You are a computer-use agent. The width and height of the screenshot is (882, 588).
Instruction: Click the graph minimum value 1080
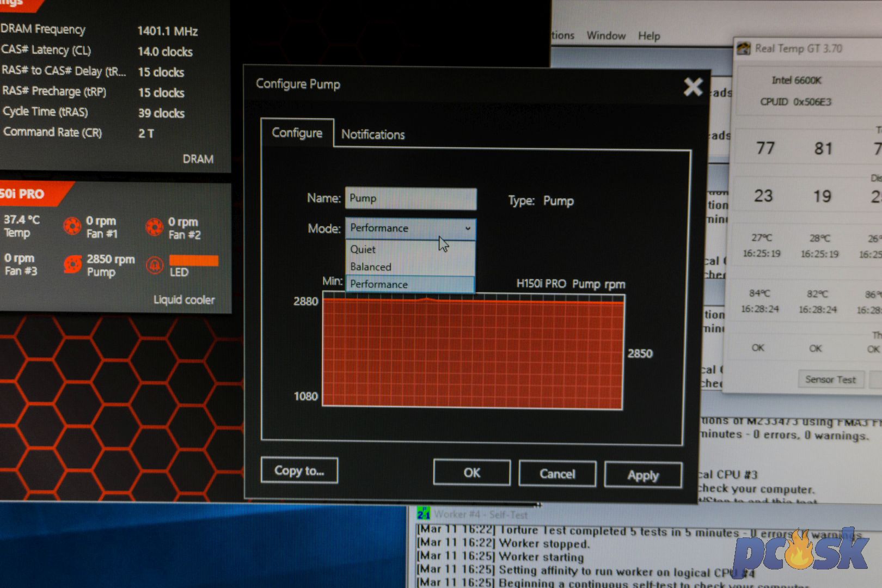point(305,396)
